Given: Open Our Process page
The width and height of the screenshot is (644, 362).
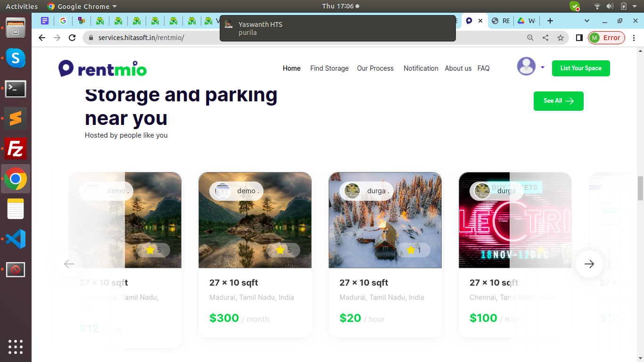Looking at the screenshot, I should tap(375, 68).
